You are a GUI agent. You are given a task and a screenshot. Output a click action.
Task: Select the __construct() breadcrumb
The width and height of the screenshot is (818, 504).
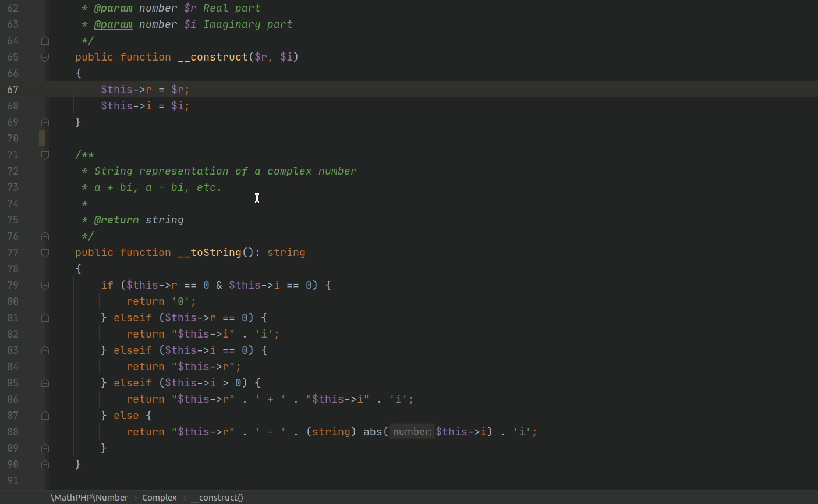217,498
